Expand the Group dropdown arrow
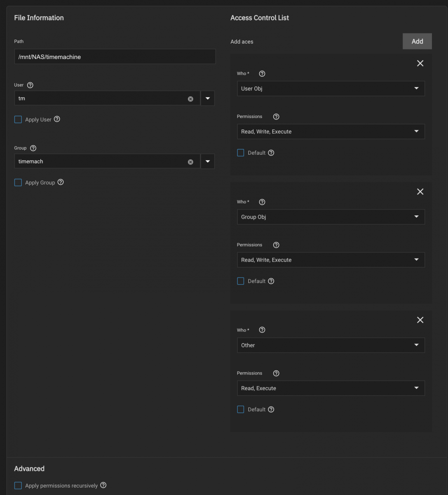Image resolution: width=448 pixels, height=495 pixels. click(208, 161)
